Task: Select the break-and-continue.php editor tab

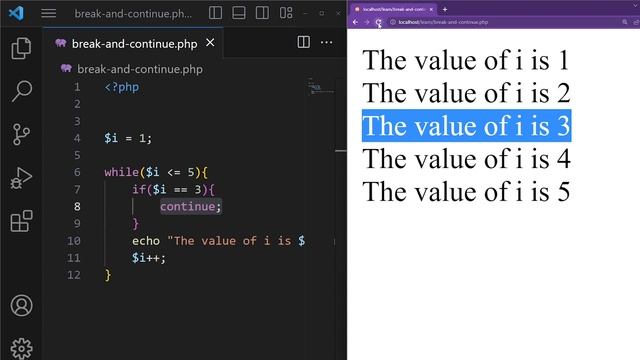Action: [133, 43]
